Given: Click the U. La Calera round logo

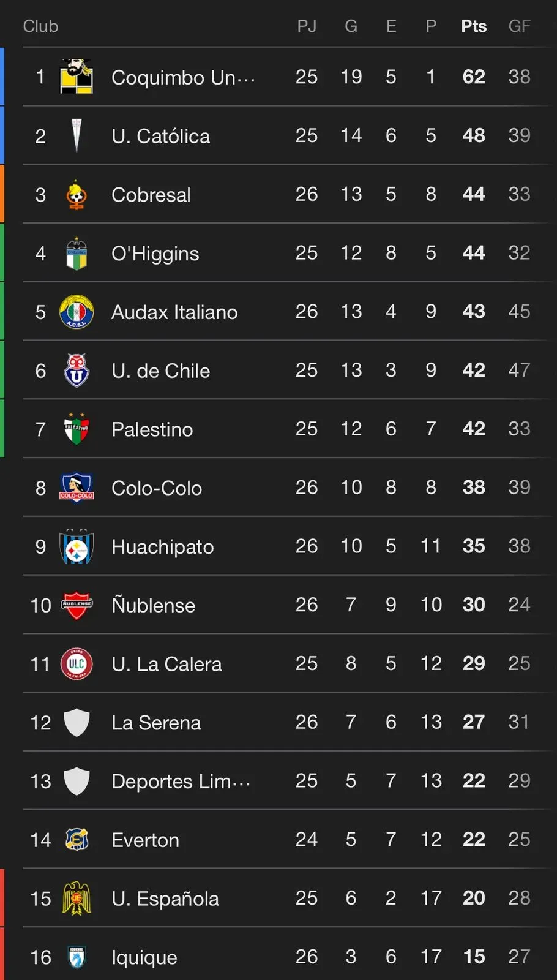Looking at the screenshot, I should [x=77, y=664].
